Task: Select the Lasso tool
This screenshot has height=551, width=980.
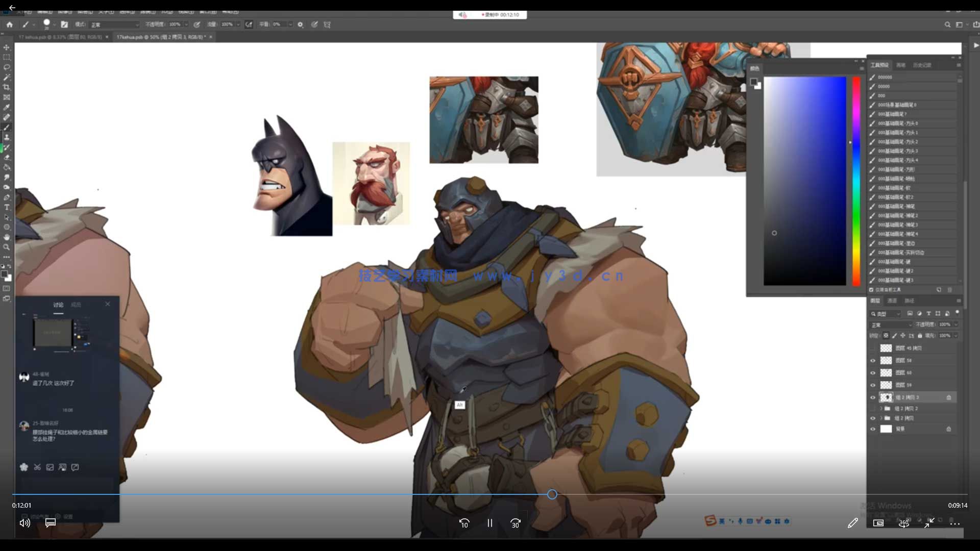Action: [x=7, y=67]
